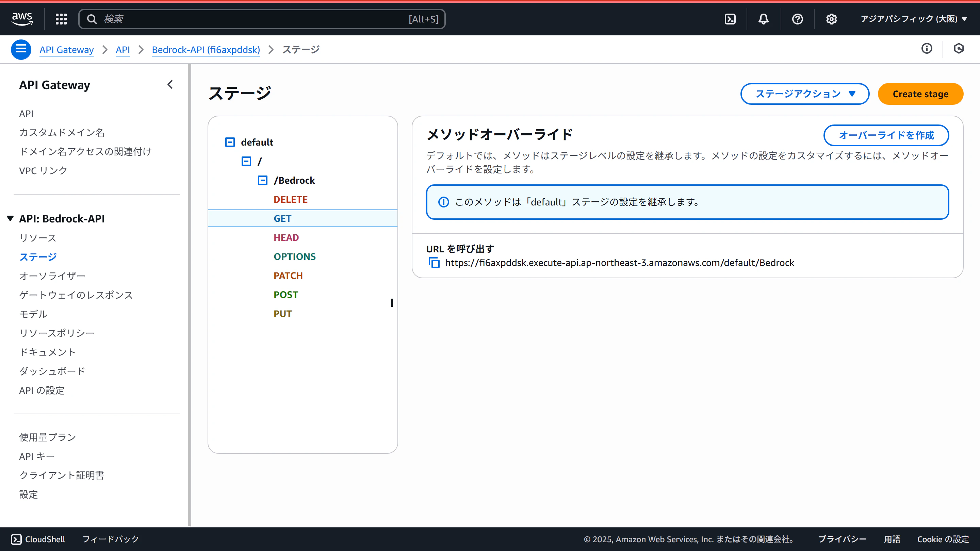Collapse the /Bedrock resource node

point(262,180)
